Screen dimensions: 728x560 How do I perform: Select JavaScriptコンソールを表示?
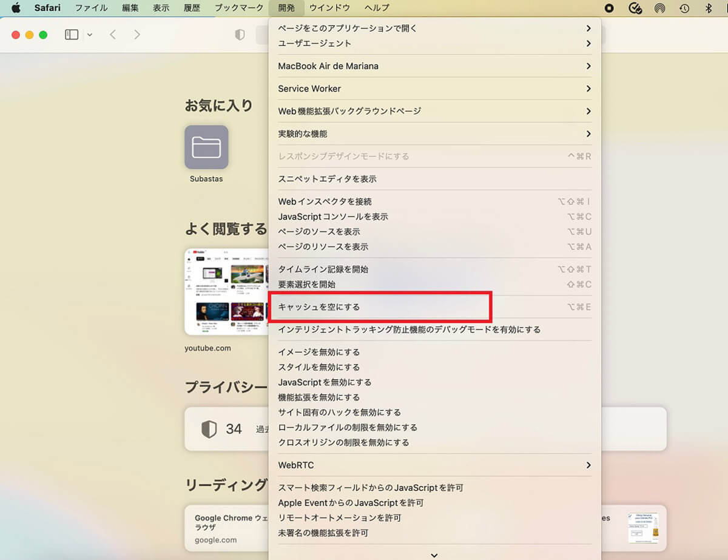pyautogui.click(x=435, y=217)
